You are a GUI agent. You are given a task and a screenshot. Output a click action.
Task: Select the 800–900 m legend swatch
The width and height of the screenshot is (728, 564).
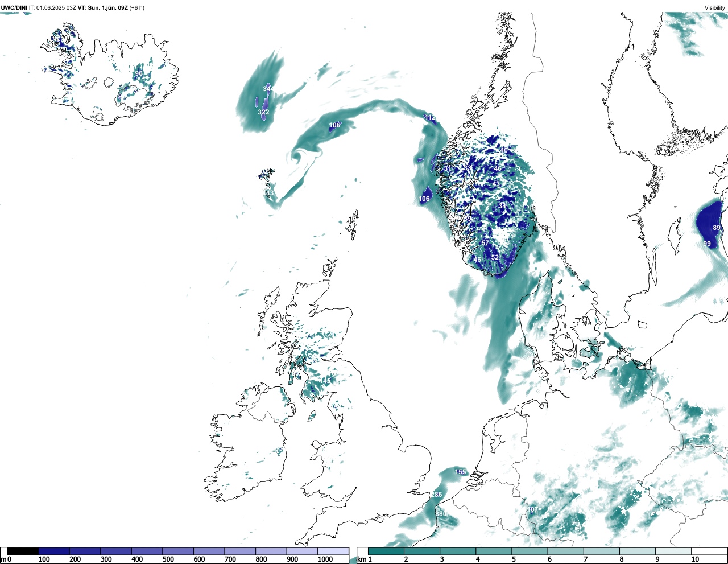271,551
